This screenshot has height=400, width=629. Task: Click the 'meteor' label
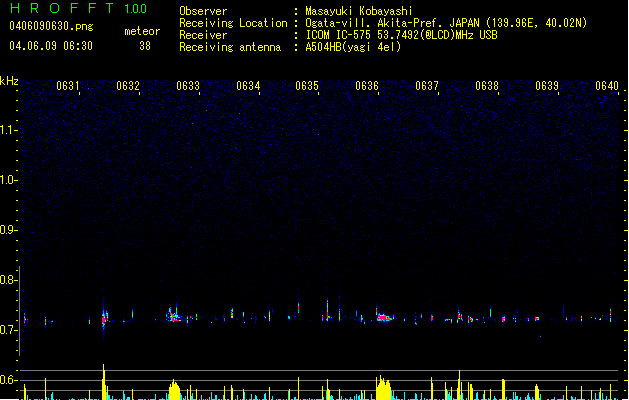[142, 31]
